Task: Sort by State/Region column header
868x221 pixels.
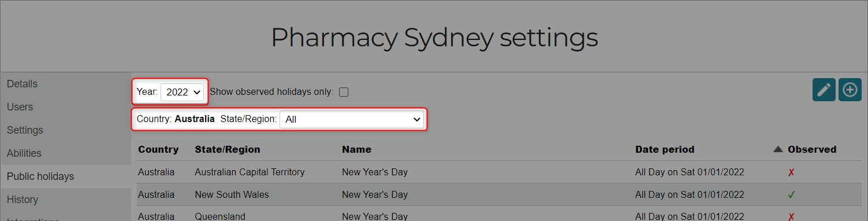Action: [228, 149]
